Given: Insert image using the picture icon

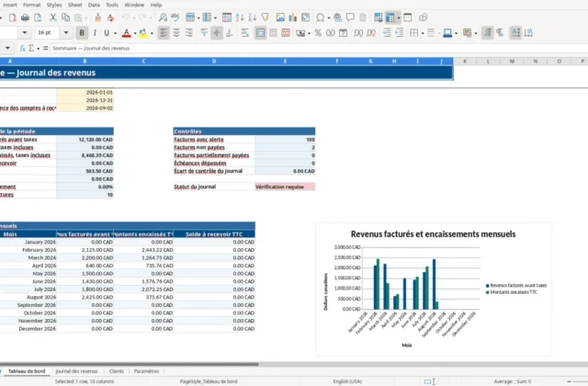Looking at the screenshot, I should (x=280, y=17).
